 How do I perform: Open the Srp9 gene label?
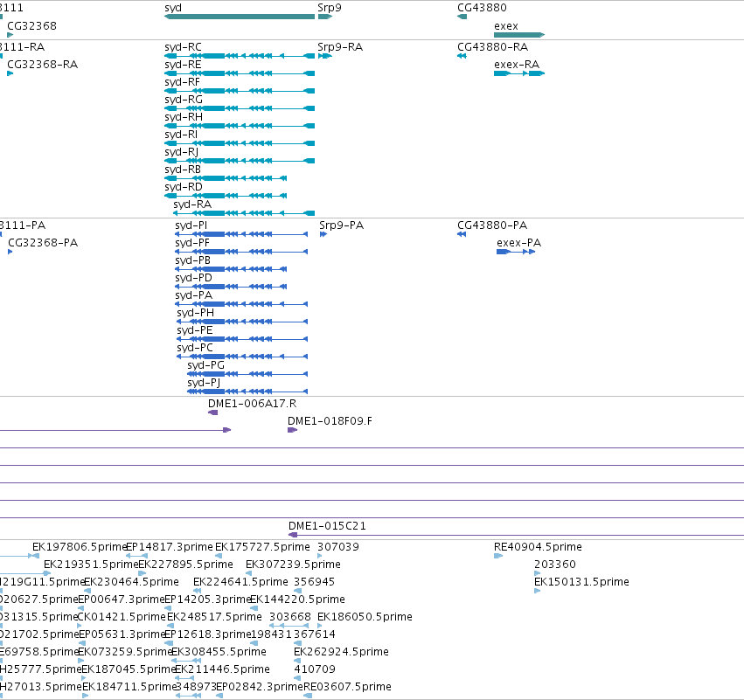(330, 8)
